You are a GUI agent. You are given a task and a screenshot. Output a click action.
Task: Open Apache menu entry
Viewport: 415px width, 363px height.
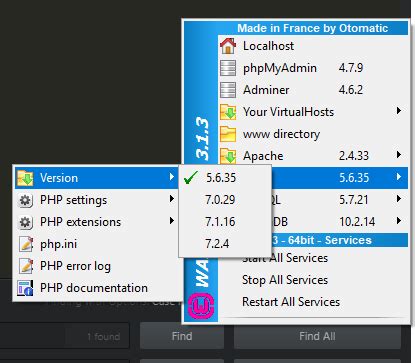(x=313, y=156)
